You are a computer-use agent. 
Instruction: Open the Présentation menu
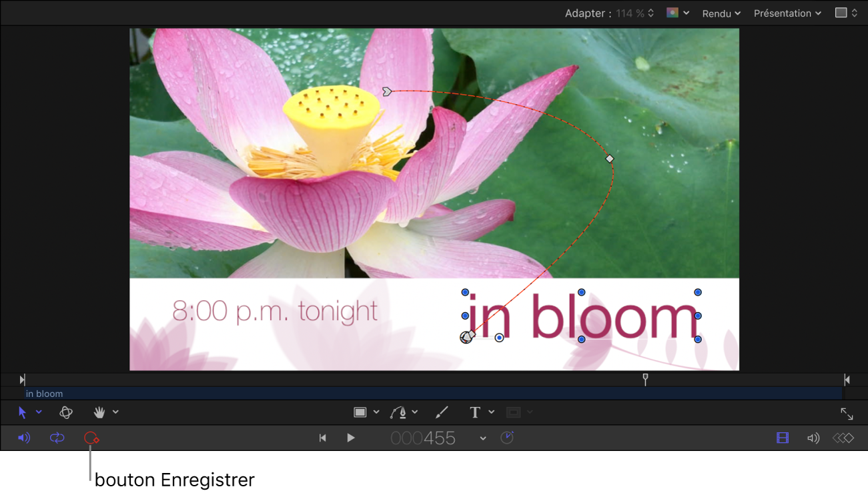(787, 13)
